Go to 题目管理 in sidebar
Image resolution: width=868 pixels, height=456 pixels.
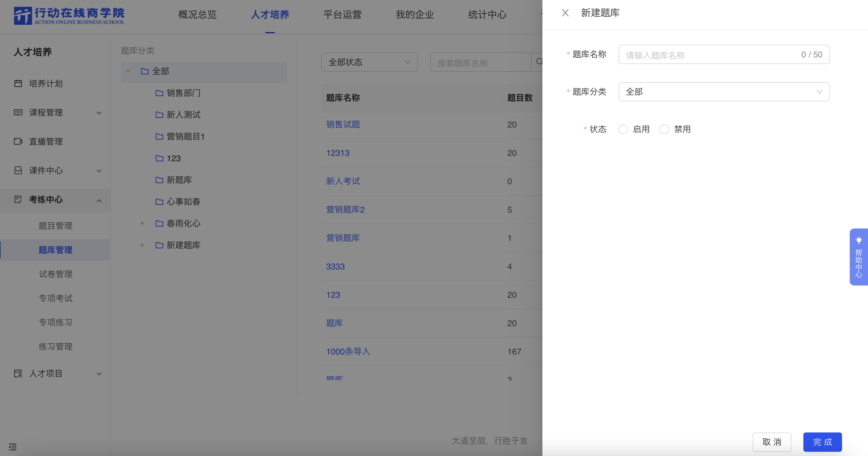[x=56, y=226]
